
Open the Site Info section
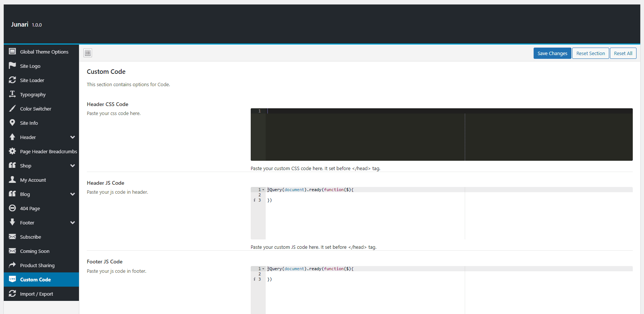pos(41,123)
